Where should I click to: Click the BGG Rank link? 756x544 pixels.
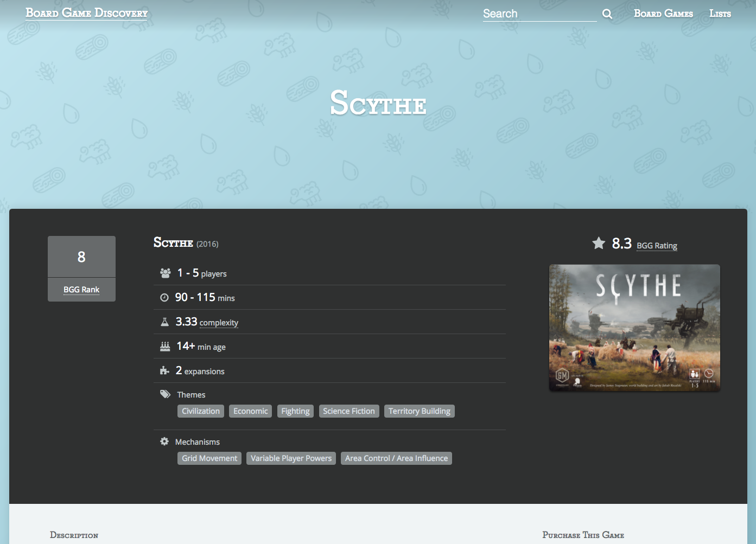pyautogui.click(x=81, y=290)
